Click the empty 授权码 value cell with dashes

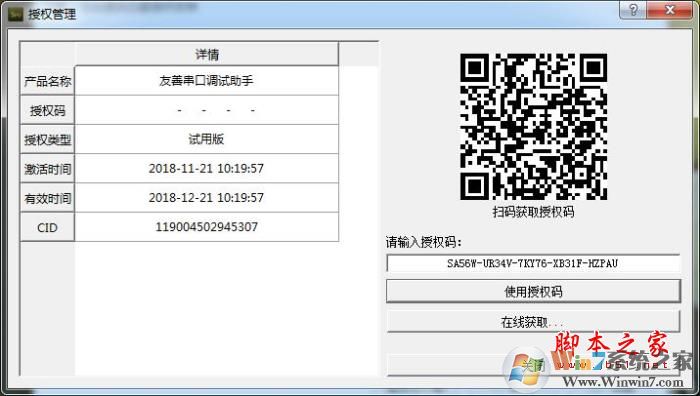[207, 110]
